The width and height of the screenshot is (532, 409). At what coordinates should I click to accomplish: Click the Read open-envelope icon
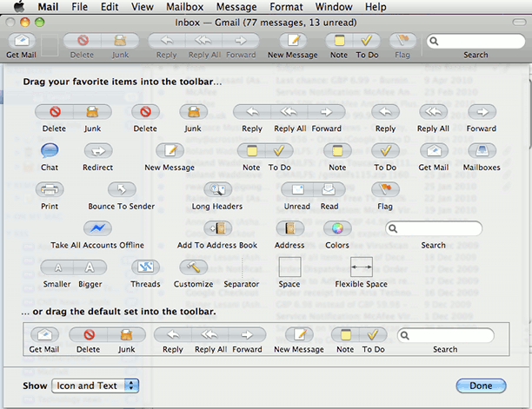click(329, 190)
